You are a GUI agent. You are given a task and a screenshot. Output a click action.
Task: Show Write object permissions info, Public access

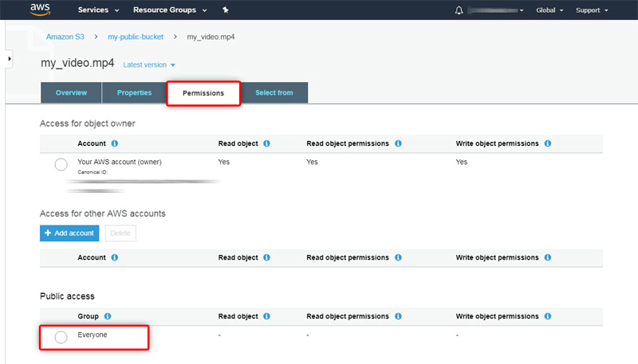tap(548, 316)
